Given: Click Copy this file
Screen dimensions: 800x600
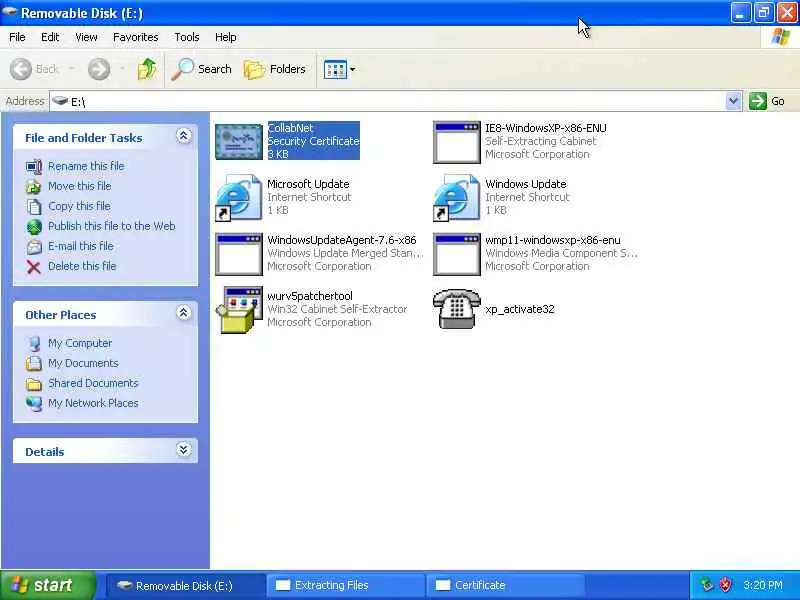Looking at the screenshot, I should (x=79, y=206).
